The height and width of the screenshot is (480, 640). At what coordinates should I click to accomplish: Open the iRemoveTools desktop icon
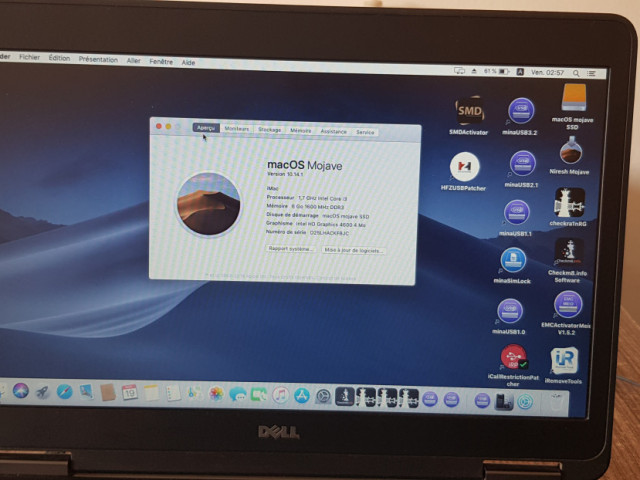564,361
